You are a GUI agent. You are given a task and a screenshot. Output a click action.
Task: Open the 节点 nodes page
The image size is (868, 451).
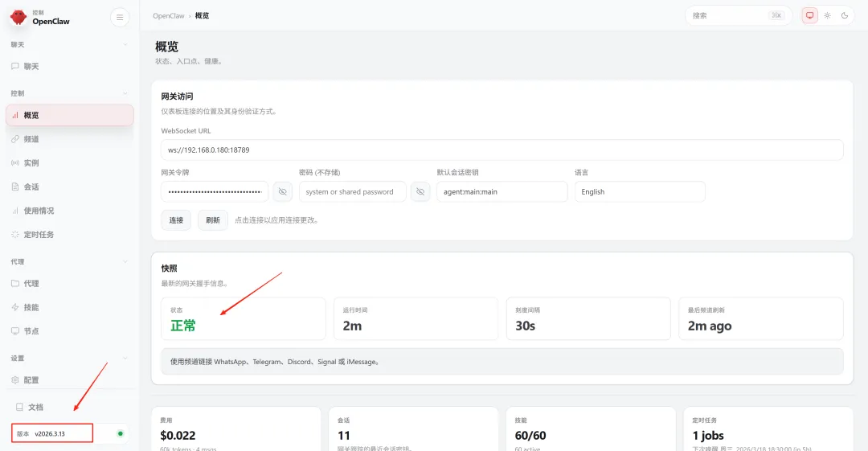[x=70, y=330]
